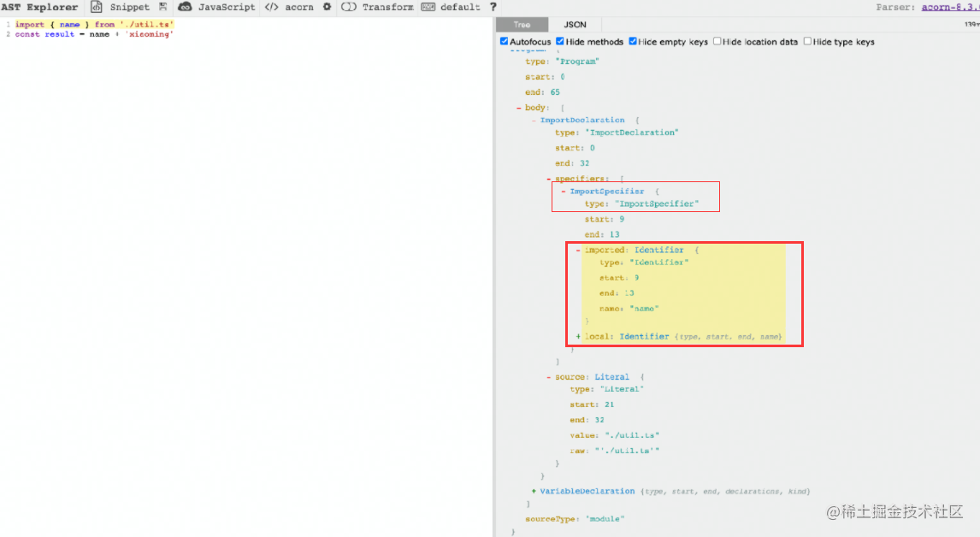Switch to the JSON tab

pos(575,25)
